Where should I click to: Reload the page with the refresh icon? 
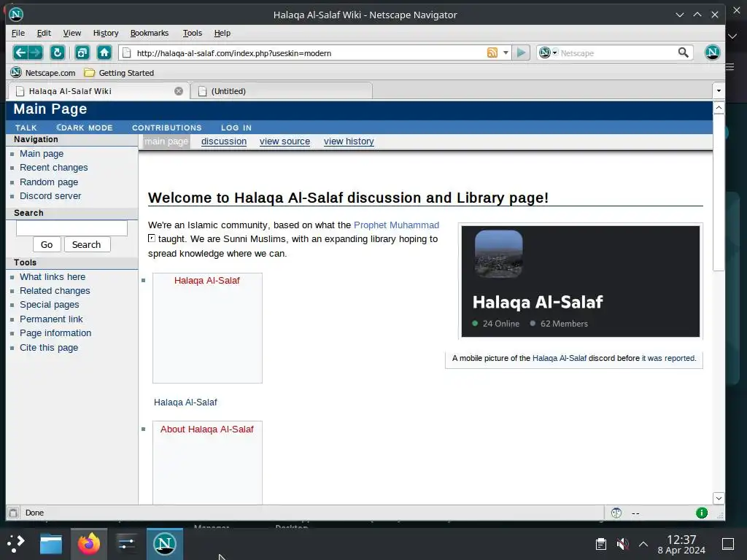58,52
